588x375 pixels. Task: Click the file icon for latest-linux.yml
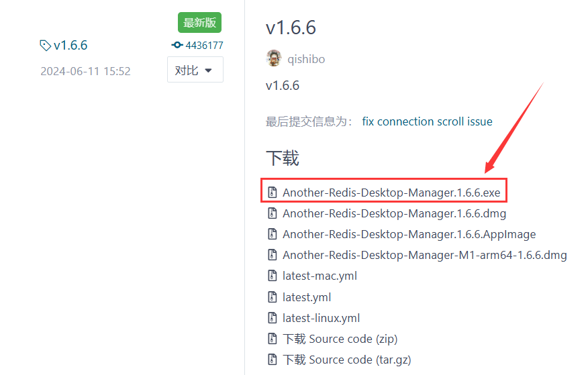(x=273, y=318)
